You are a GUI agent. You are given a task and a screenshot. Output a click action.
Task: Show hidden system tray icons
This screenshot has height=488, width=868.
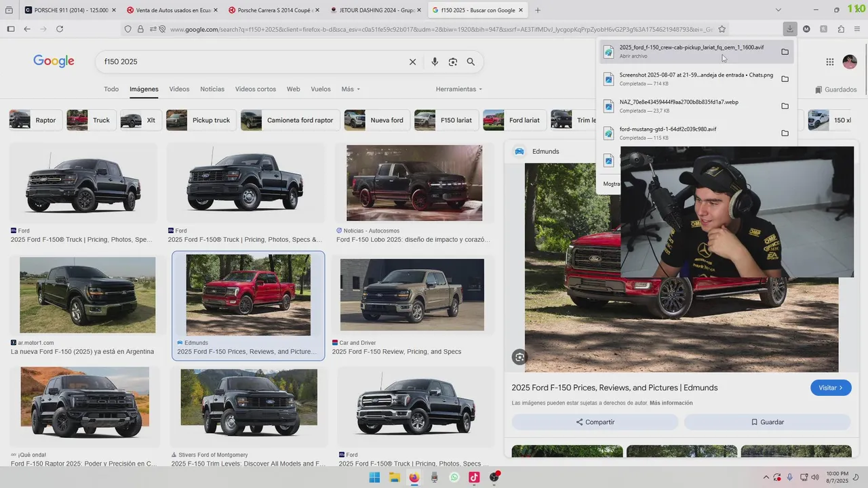coord(766,477)
